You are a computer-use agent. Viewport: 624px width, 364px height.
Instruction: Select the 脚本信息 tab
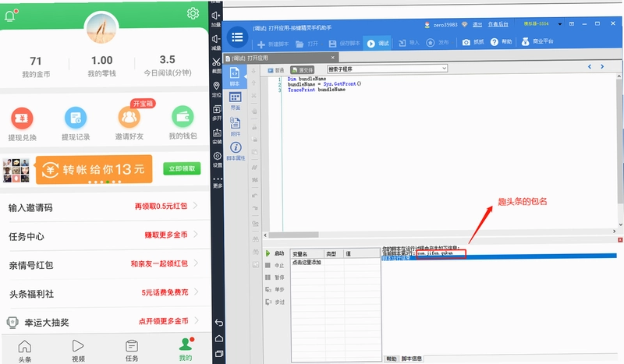[412, 359]
